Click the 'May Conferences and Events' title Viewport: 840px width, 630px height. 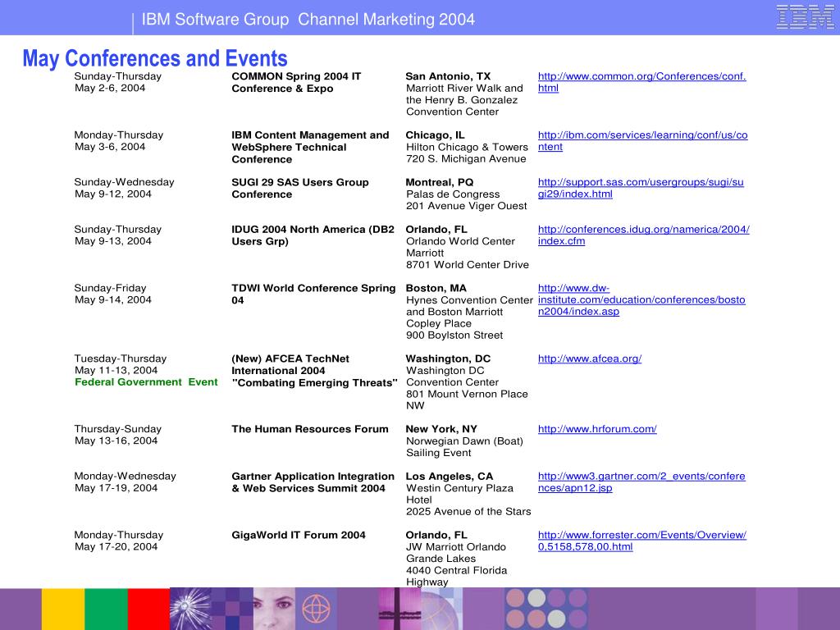pyautogui.click(x=155, y=58)
